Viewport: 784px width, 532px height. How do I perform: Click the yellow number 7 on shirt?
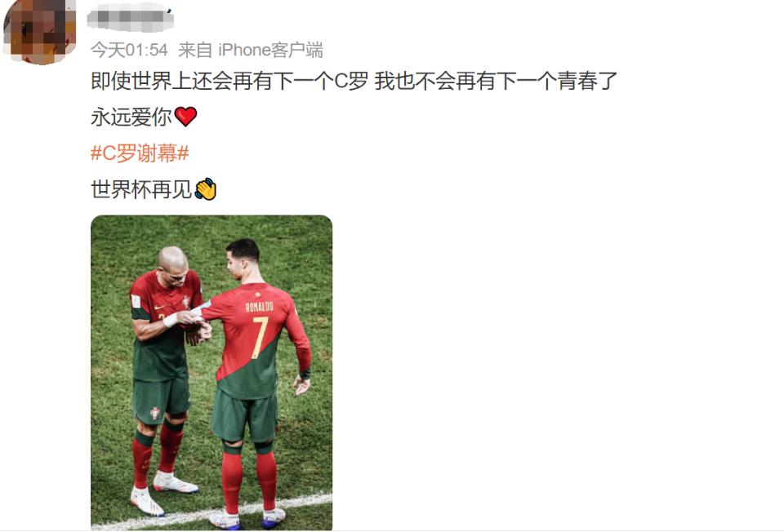(260, 338)
